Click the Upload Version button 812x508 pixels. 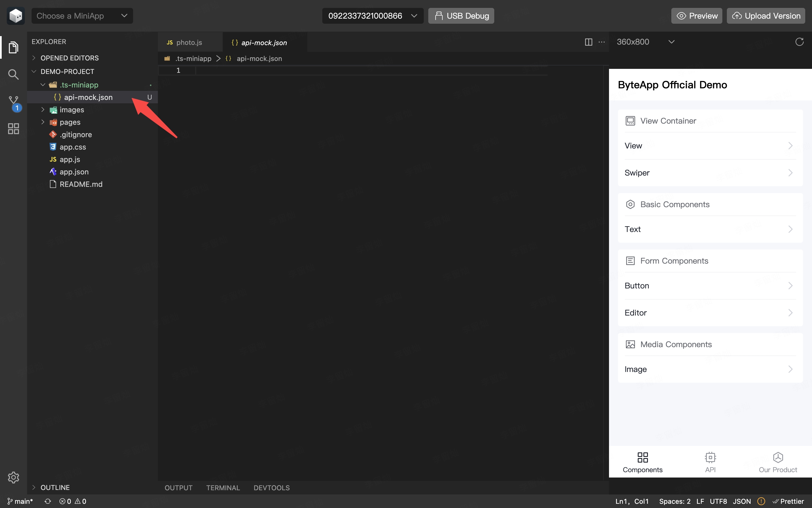click(x=766, y=16)
